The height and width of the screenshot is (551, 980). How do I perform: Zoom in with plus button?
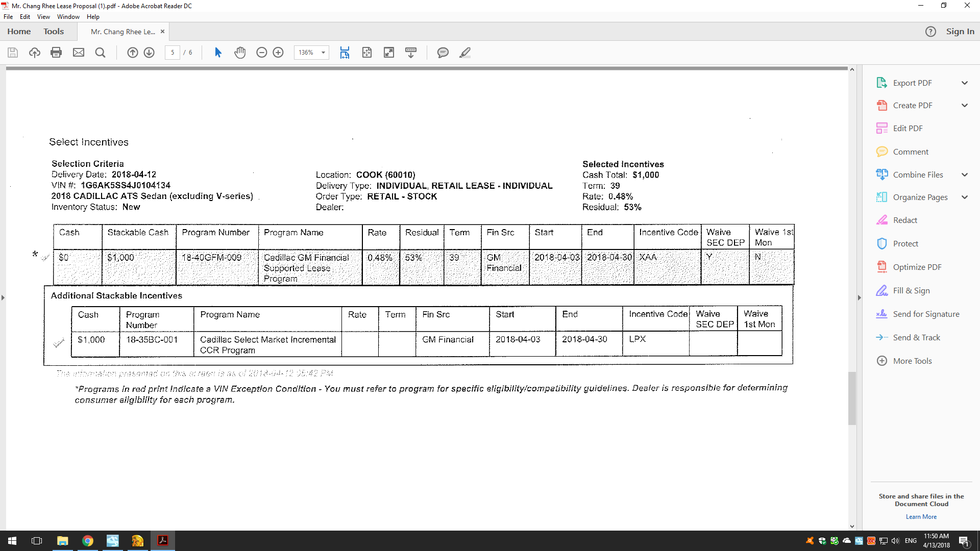click(x=278, y=53)
